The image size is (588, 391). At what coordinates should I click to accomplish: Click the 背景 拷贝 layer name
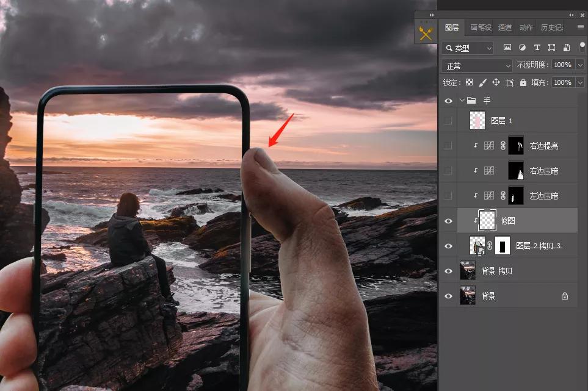pyautogui.click(x=497, y=271)
